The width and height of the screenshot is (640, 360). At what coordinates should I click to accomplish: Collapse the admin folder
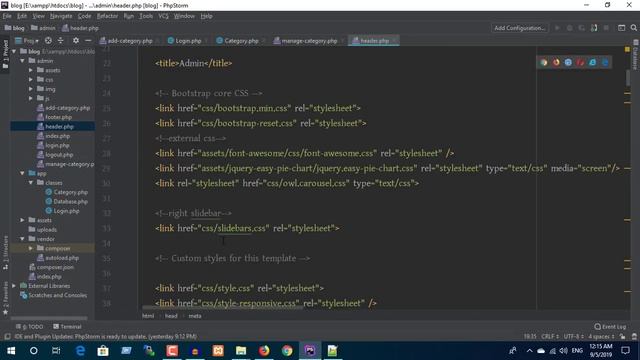pyautogui.click(x=22, y=61)
